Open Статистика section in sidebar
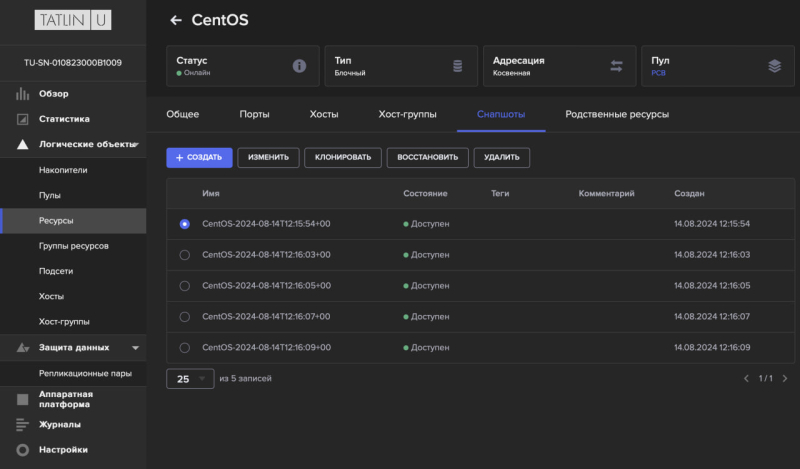The image size is (800, 469). (x=64, y=119)
